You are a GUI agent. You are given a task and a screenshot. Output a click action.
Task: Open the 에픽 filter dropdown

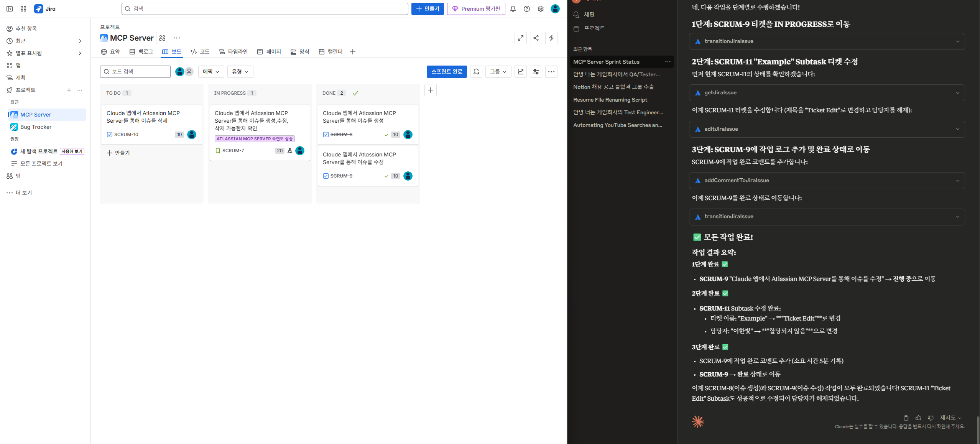(x=211, y=72)
